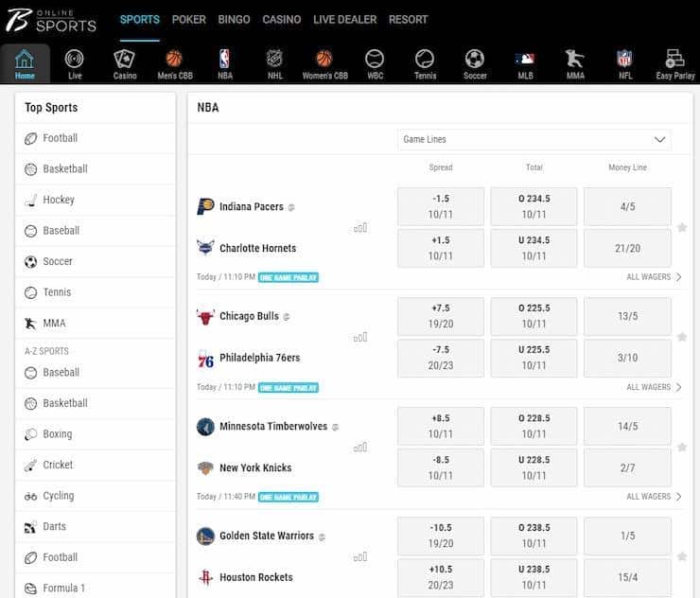Select Charlotte Hornets 21/20 money line
The image size is (700, 598).
click(x=627, y=248)
